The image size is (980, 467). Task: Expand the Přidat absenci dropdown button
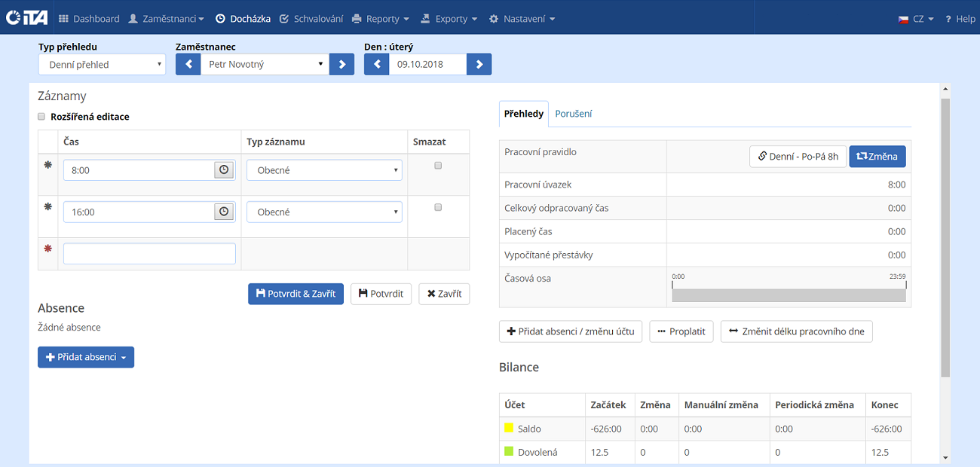86,357
